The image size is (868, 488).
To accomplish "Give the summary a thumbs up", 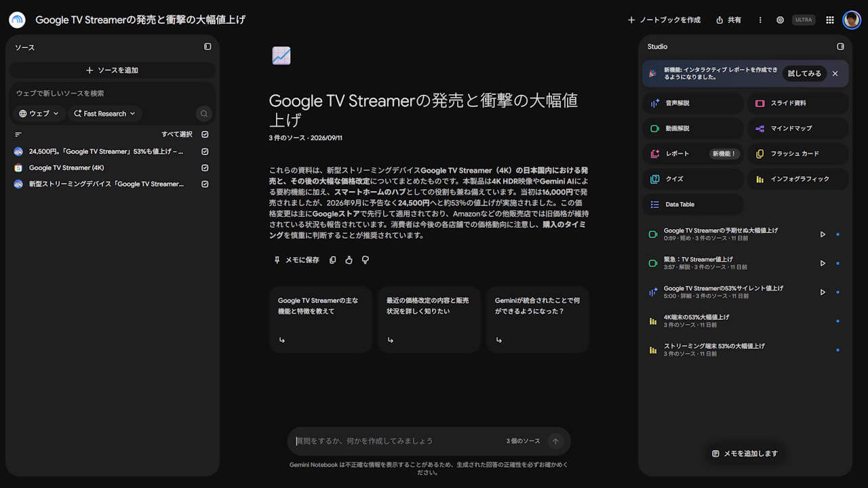I will click(x=349, y=260).
